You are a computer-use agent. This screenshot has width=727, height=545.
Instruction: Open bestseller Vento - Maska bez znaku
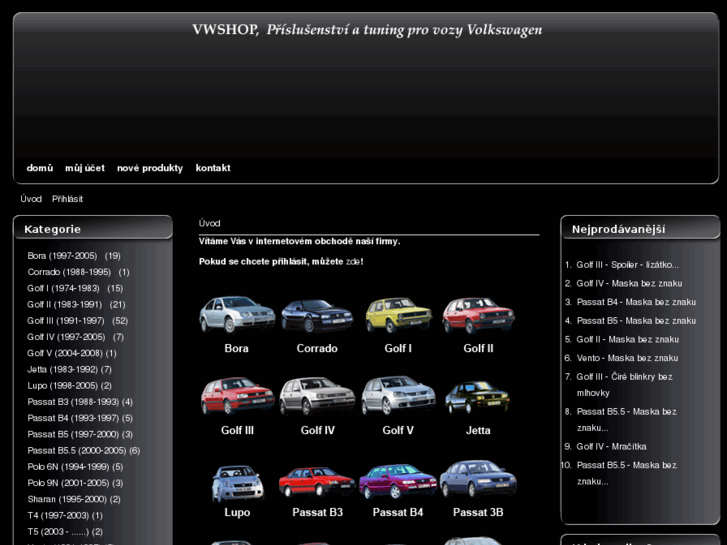pos(627,358)
